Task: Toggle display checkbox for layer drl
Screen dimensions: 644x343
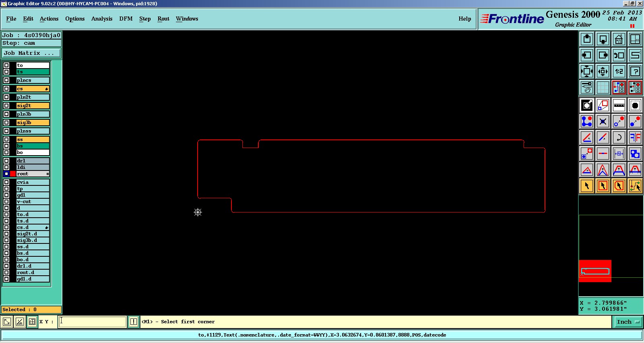Action: coord(6,161)
